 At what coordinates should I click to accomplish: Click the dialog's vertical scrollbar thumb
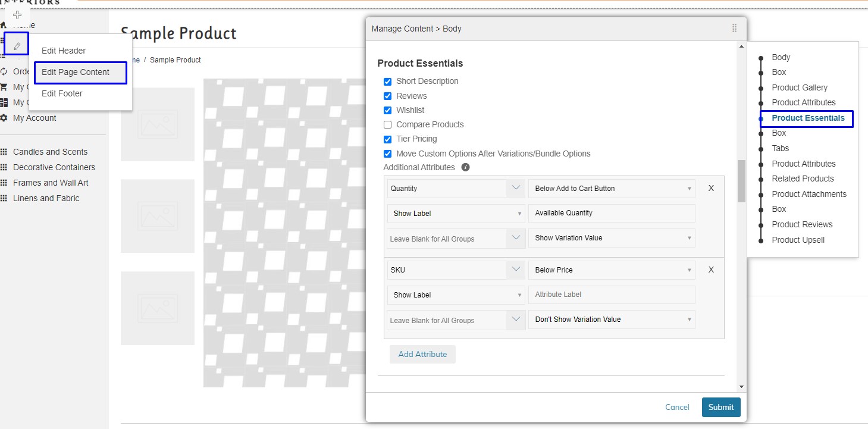click(x=741, y=181)
